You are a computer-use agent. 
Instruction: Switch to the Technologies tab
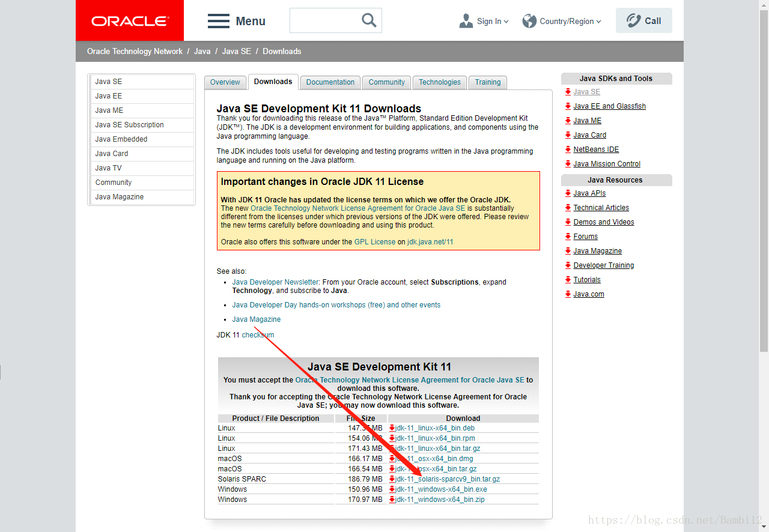tap(440, 82)
